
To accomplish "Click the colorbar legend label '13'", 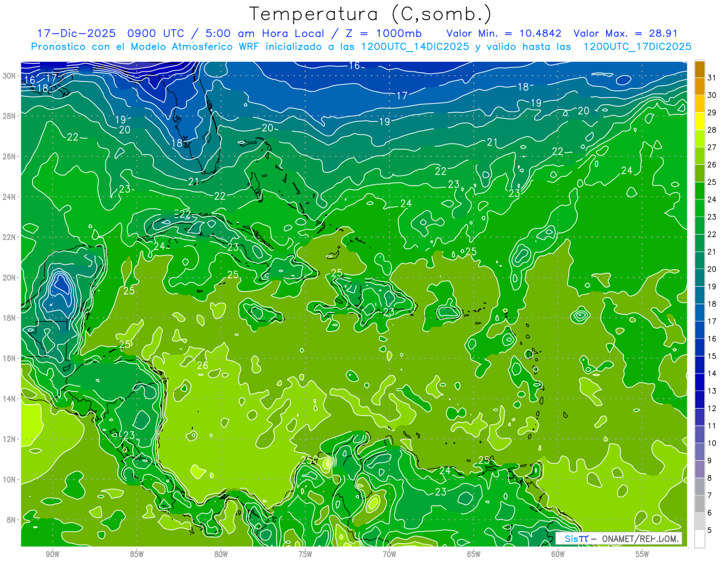I will point(712,391).
